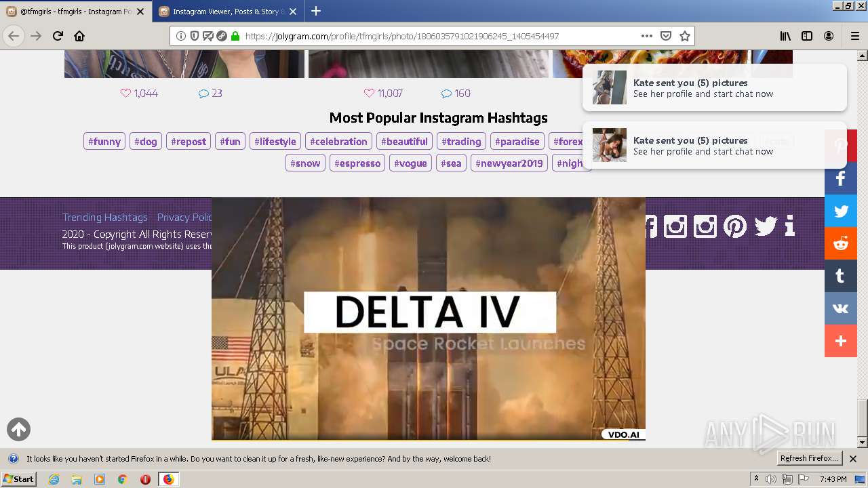Screen dimensions: 868x488
Task: Dismiss the Firefox refresh notification bar
Action: (x=853, y=459)
